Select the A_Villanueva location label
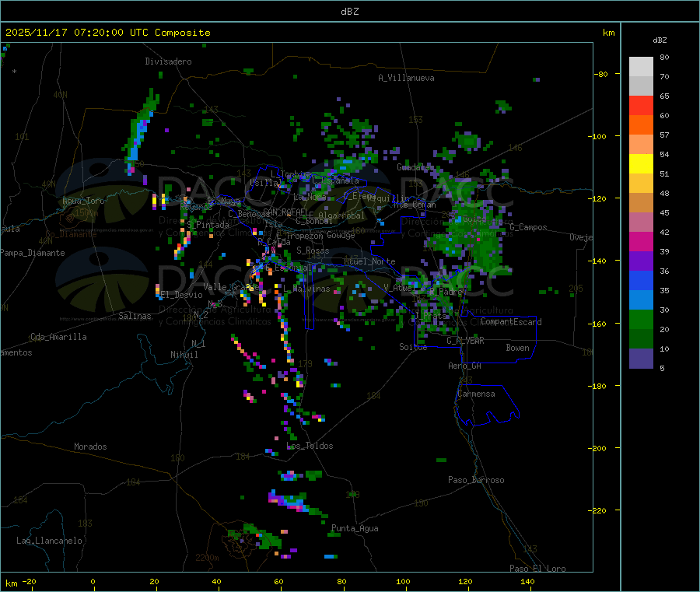Image resolution: width=700 pixels, height=592 pixels. [406, 78]
